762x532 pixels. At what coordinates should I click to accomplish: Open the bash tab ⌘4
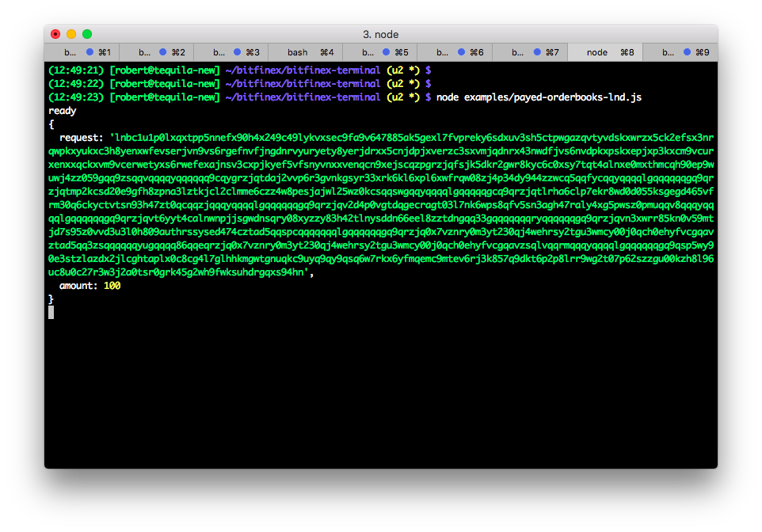[306, 52]
